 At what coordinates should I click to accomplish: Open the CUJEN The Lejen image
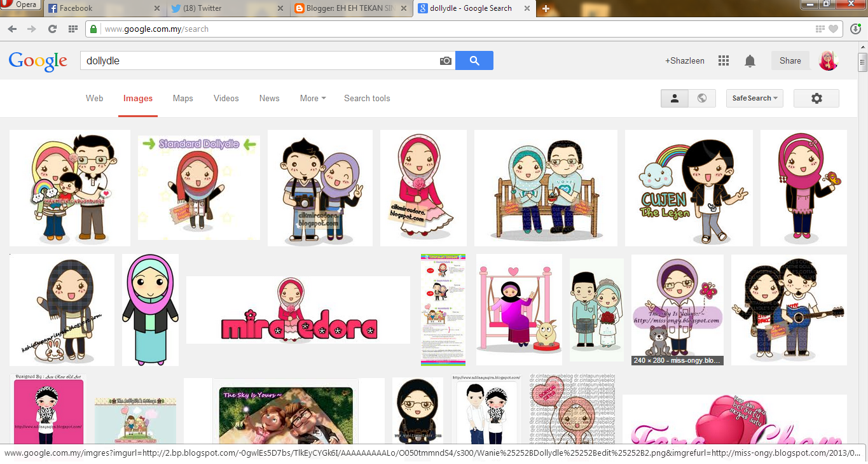pos(689,188)
